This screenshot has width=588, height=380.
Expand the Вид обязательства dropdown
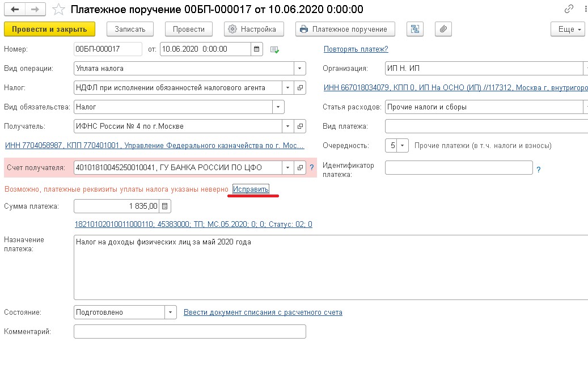tap(278, 107)
